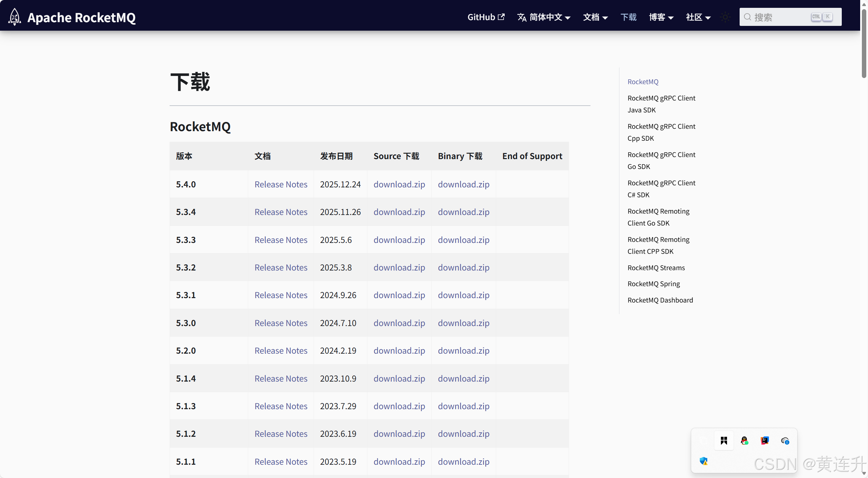Focus the 搜索 search box

pyautogui.click(x=790, y=17)
